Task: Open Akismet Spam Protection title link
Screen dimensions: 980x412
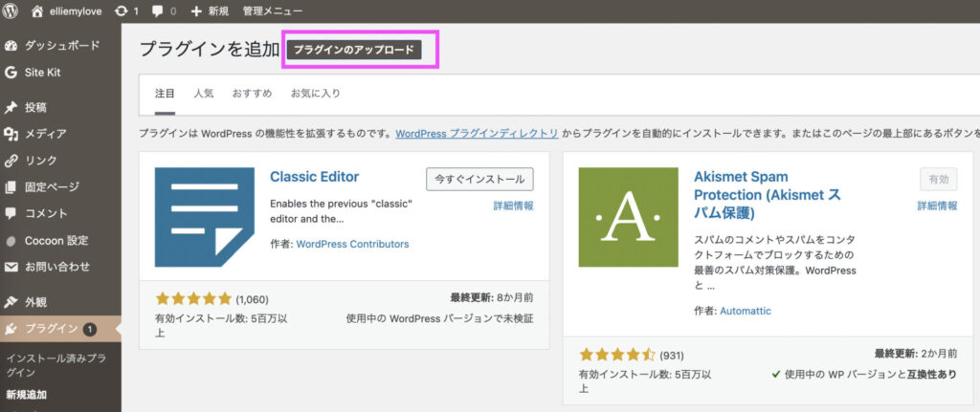Action: coord(768,195)
